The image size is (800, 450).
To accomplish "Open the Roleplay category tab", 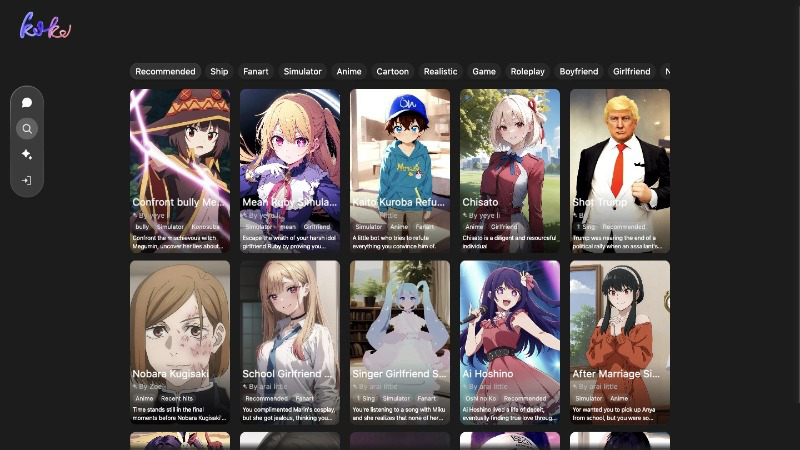I will point(528,71).
